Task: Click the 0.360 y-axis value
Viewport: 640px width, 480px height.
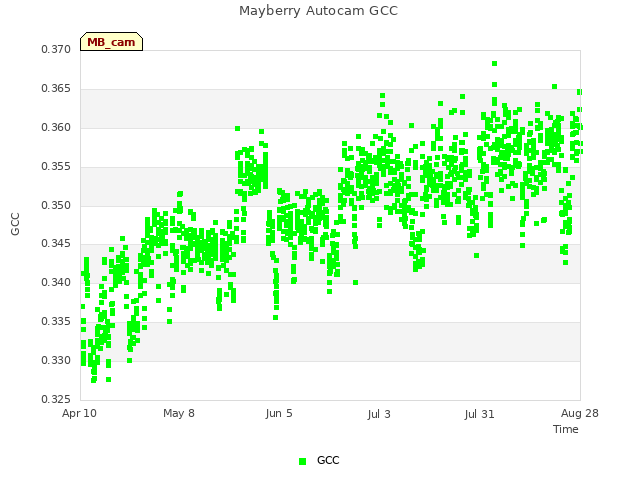Action: pyautogui.click(x=56, y=127)
